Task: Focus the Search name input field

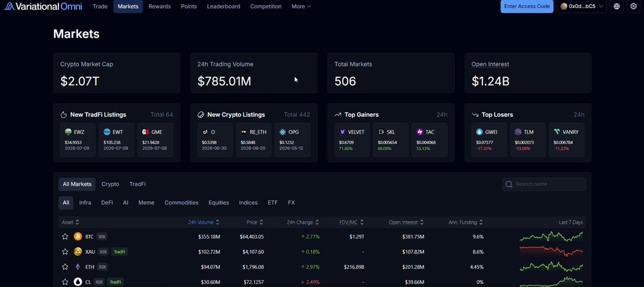Action: pyautogui.click(x=544, y=184)
